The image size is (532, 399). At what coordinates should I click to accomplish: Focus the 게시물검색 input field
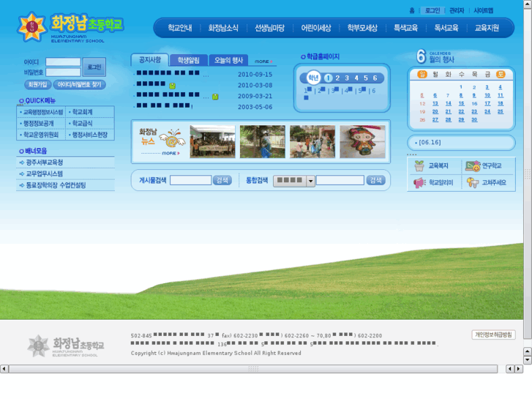click(x=191, y=180)
